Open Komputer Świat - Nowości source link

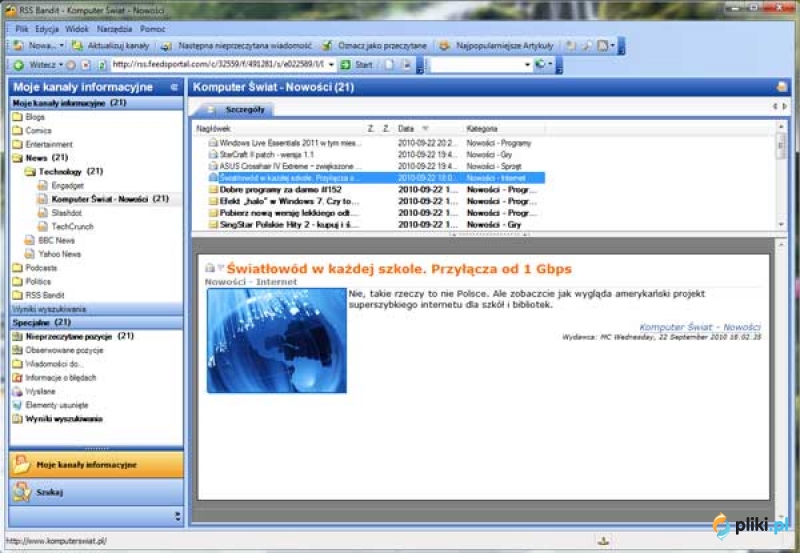coord(699,327)
